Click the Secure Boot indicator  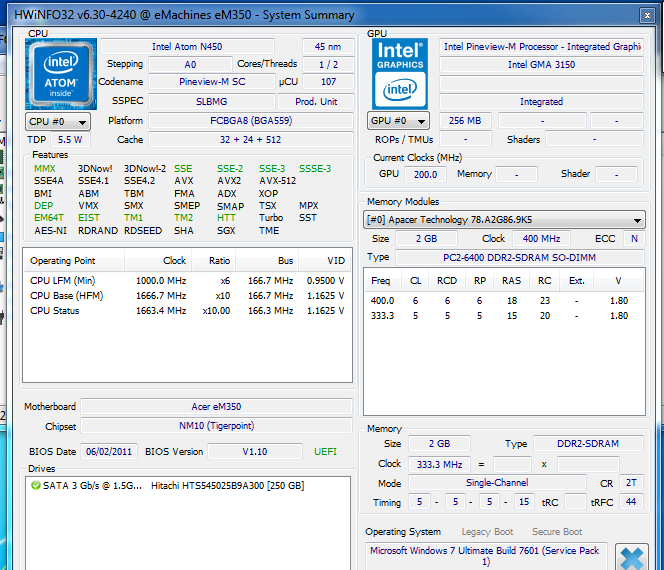pos(557,532)
